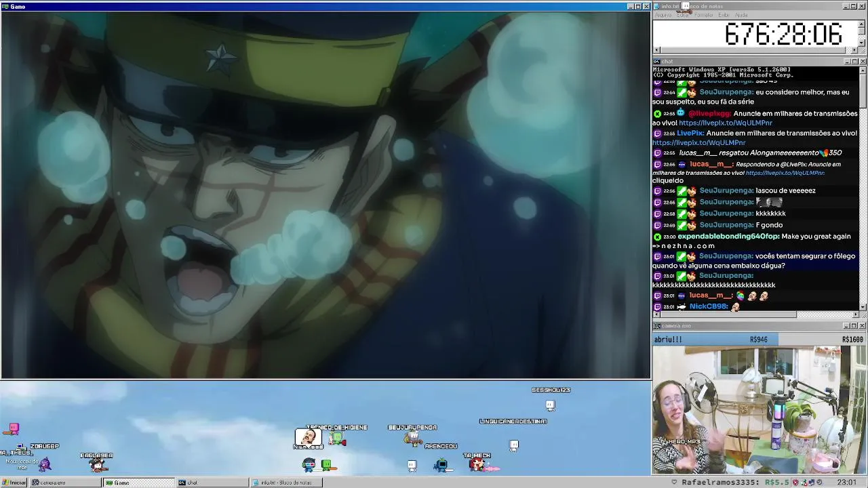Click Notepad's horizontal scroll left arrow
868x488 pixels.
(x=656, y=50)
